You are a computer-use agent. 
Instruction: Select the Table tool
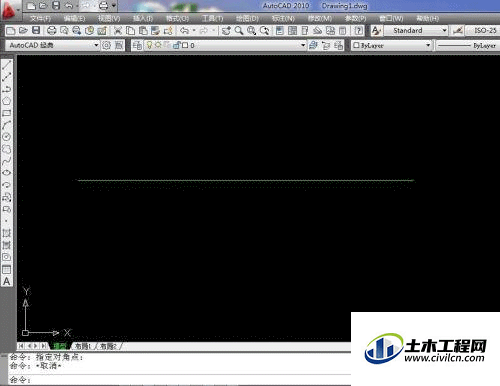coord(7,269)
